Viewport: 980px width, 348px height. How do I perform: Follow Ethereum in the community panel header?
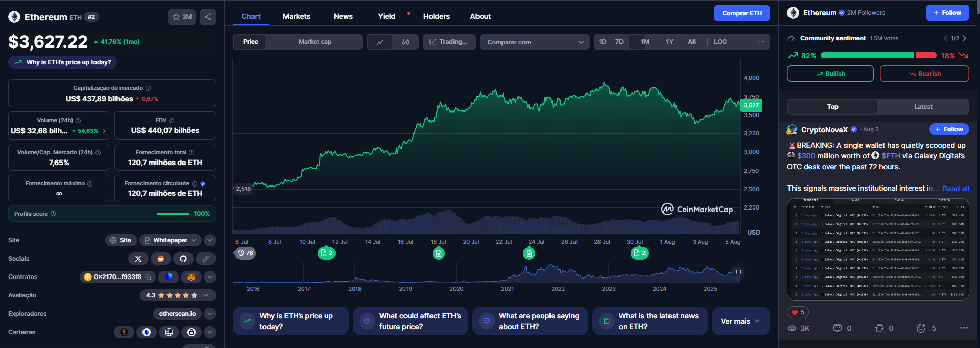coord(947,13)
